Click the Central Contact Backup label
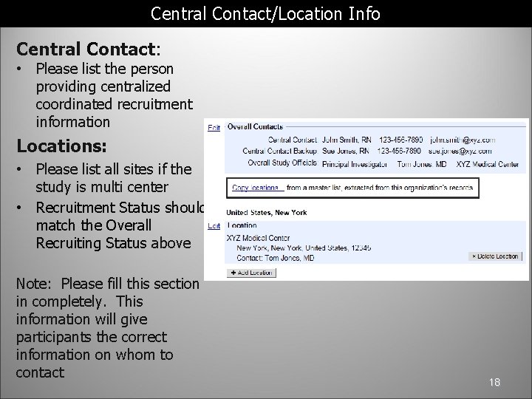 279,151
